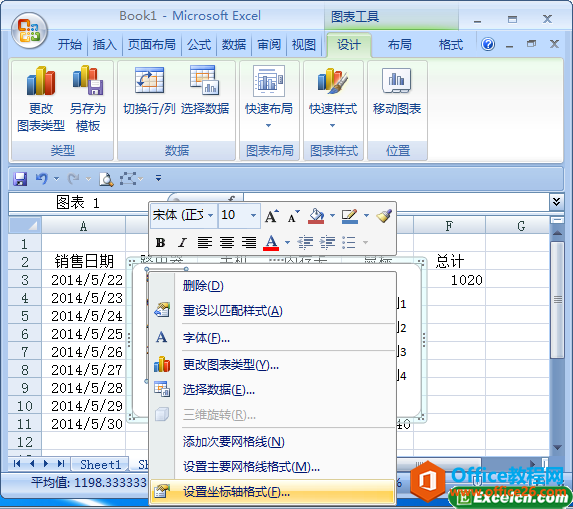Open Change Chart Type in ribbon
This screenshot has width=573, height=509.
pos(41,99)
